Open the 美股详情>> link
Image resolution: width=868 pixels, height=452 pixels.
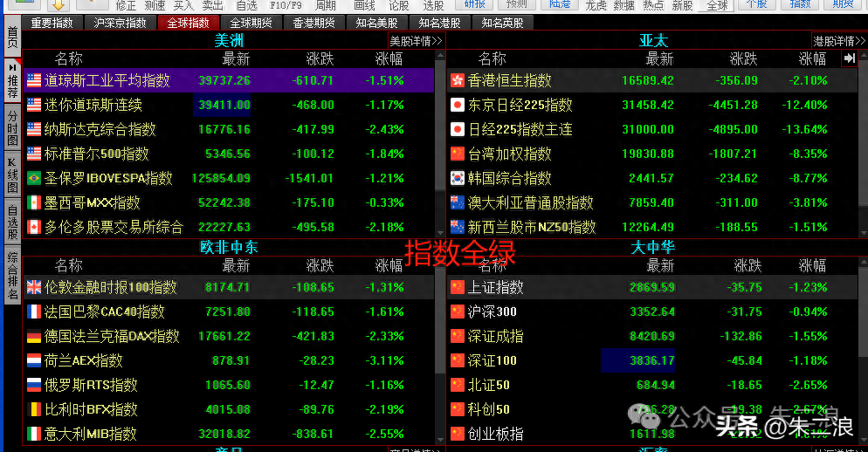pyautogui.click(x=417, y=41)
